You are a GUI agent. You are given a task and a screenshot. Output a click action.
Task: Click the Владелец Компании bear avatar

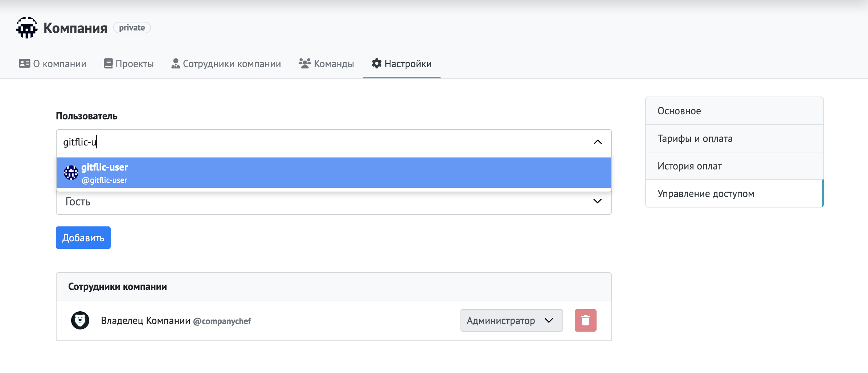80,320
